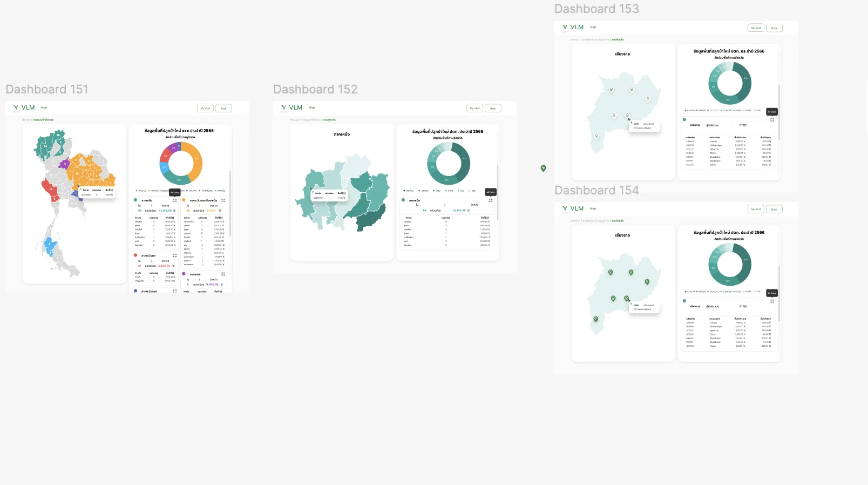The width and height of the screenshot is (868, 485).
Task: Select the Dashboard 151 frame label
Action: pos(47,90)
